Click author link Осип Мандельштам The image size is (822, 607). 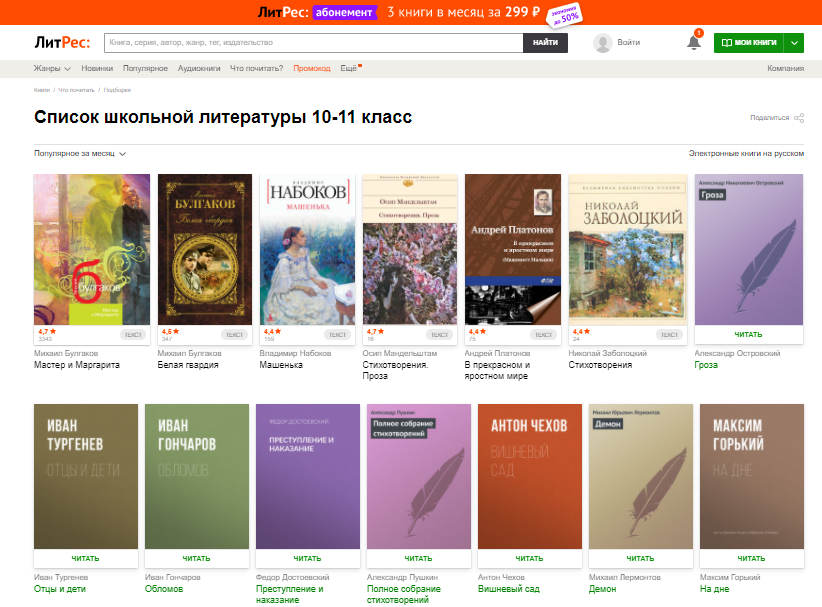click(399, 353)
